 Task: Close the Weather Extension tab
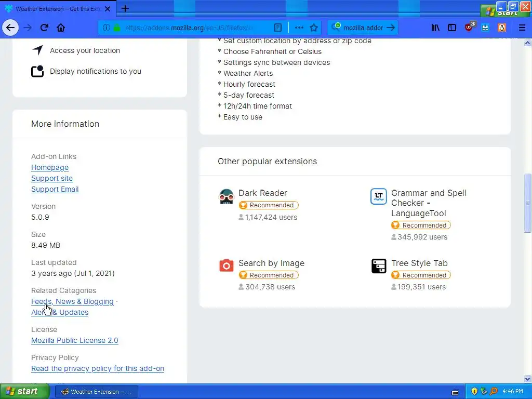(108, 9)
